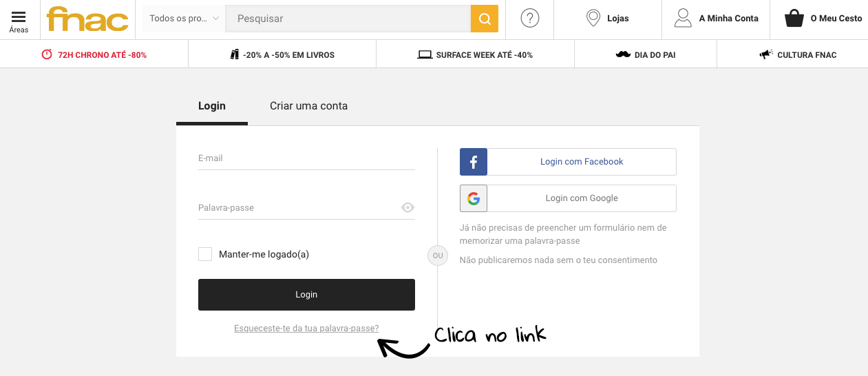
Task: Open Surface Week até -40% promotion
Action: [x=475, y=54]
